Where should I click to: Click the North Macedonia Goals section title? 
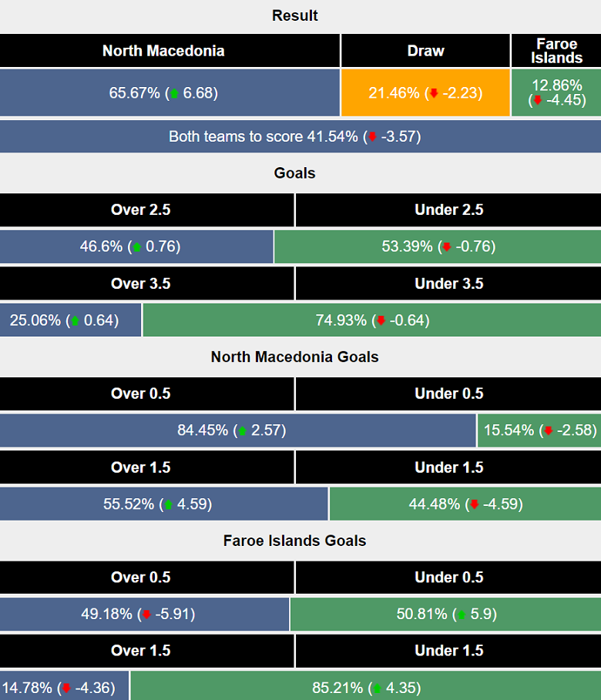coord(294,357)
